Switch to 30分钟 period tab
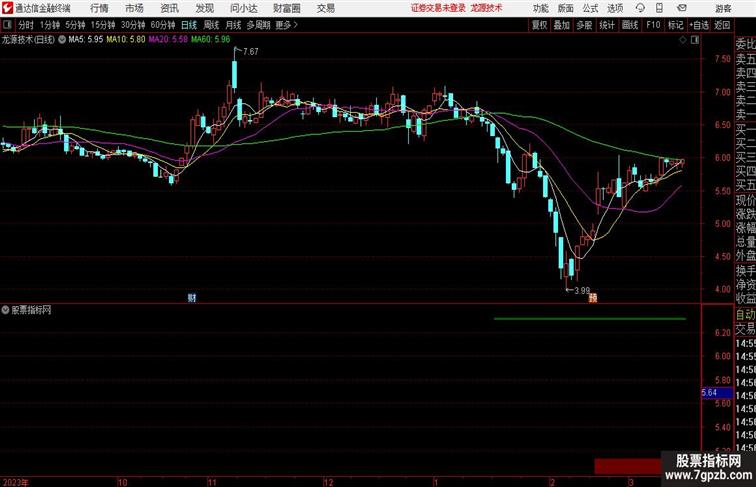Screen dimensions: 756x487 tap(133, 25)
